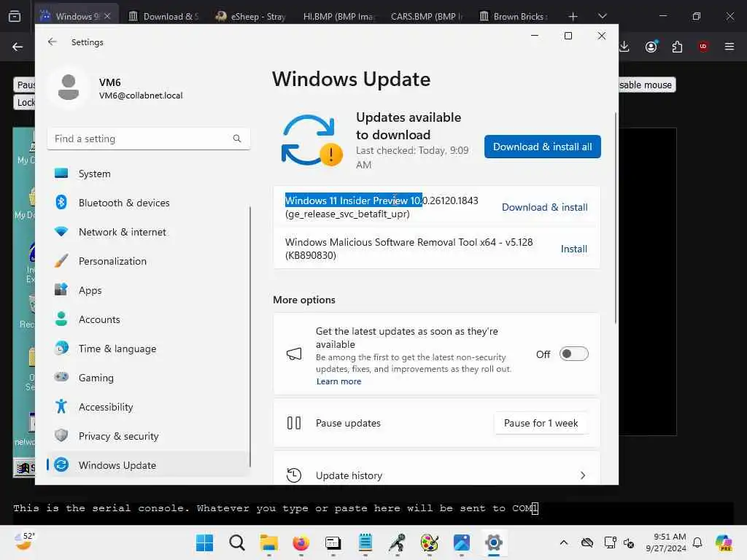Click Pause updates pause icon

click(x=293, y=423)
